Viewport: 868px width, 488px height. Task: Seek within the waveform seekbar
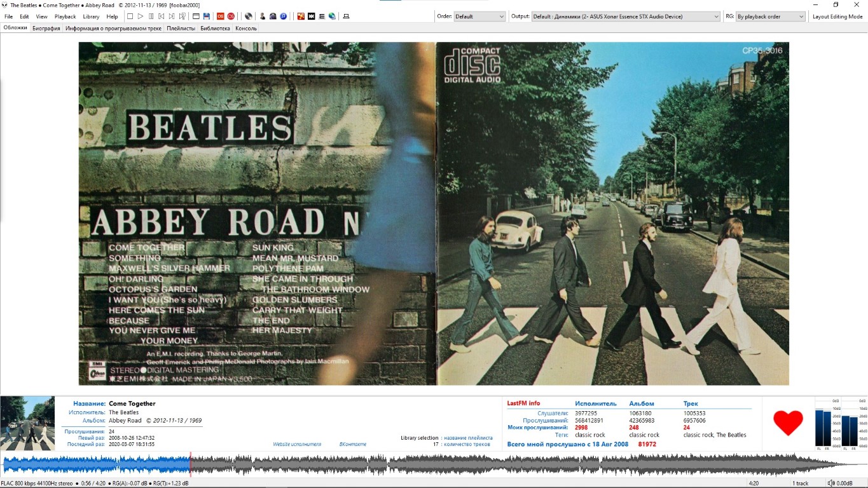pyautogui.click(x=434, y=464)
